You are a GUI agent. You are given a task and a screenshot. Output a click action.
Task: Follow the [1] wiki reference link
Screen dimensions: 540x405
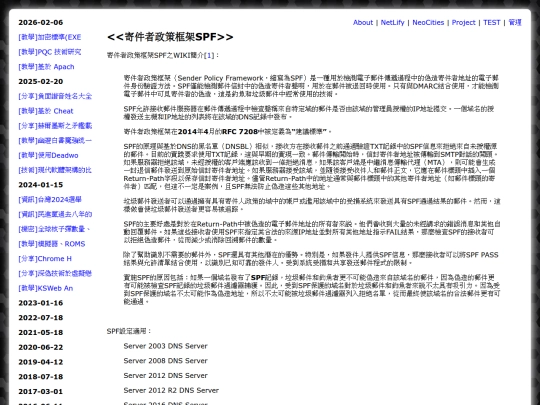click(x=209, y=55)
